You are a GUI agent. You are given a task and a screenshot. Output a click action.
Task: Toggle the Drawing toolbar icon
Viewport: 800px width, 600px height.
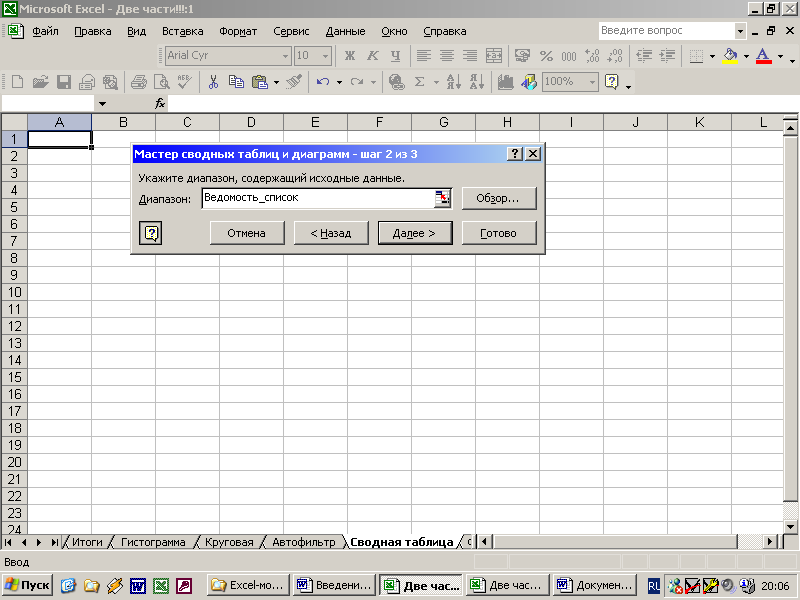click(x=529, y=82)
